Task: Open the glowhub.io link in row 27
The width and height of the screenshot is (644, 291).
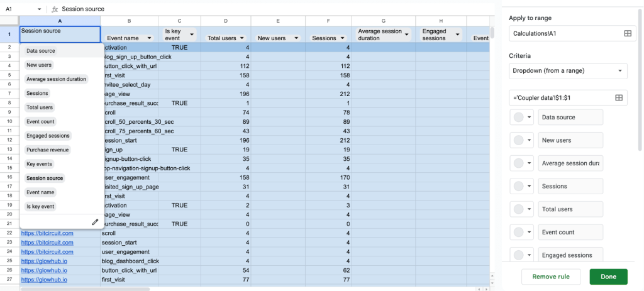Action: point(44,280)
